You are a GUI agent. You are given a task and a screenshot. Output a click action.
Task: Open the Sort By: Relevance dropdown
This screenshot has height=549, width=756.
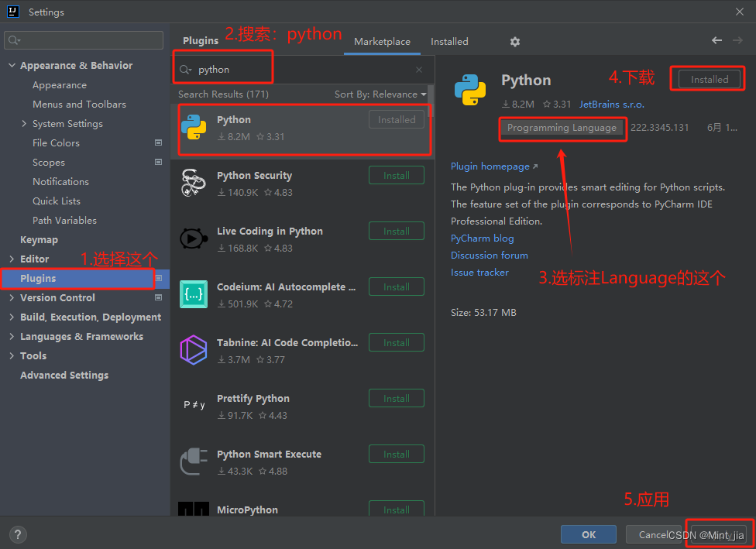pos(380,94)
